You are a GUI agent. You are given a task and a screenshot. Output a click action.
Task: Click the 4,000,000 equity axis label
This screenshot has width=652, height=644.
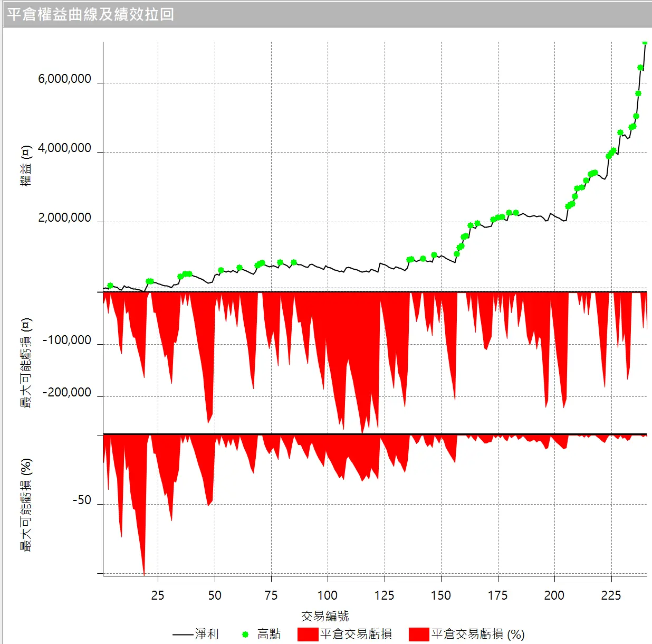64,148
